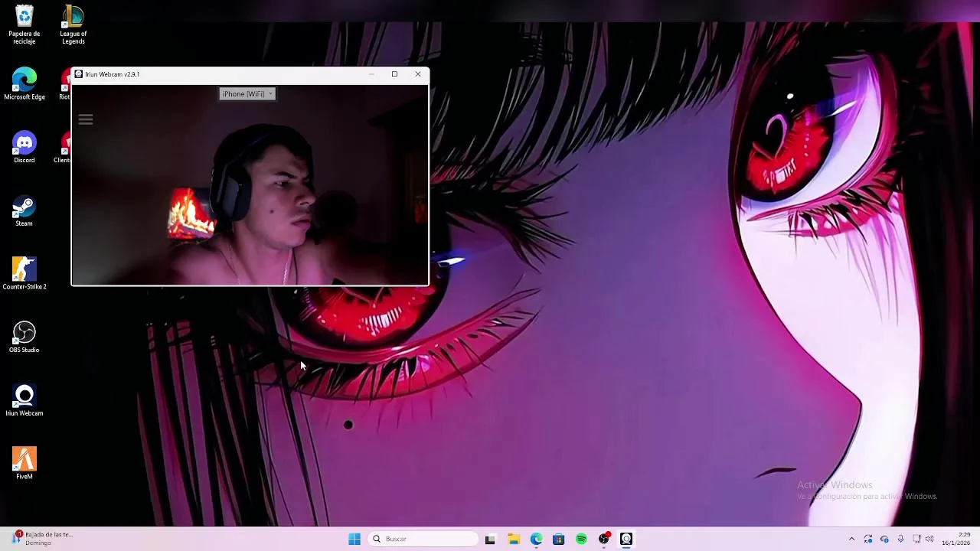Open Spotify from the taskbar

pos(581,539)
